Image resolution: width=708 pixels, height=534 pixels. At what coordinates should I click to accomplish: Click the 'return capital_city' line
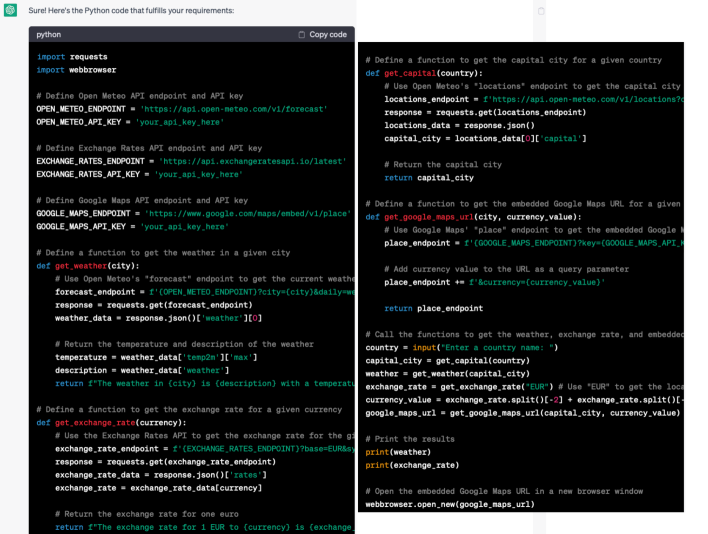coord(429,178)
